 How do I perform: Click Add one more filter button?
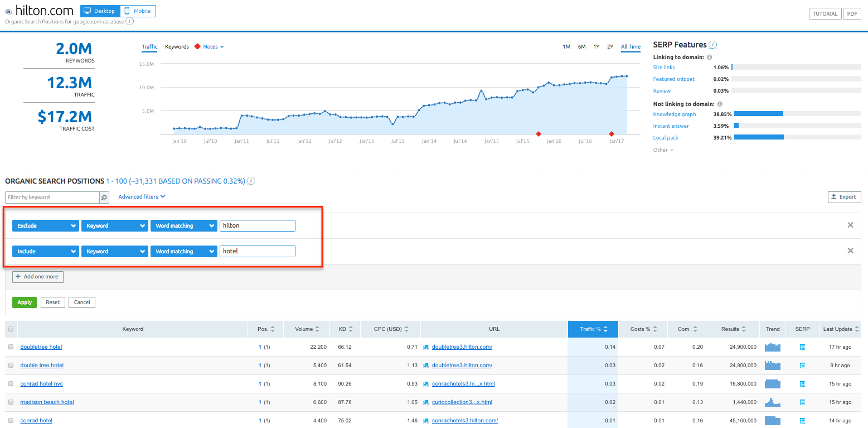tap(38, 277)
